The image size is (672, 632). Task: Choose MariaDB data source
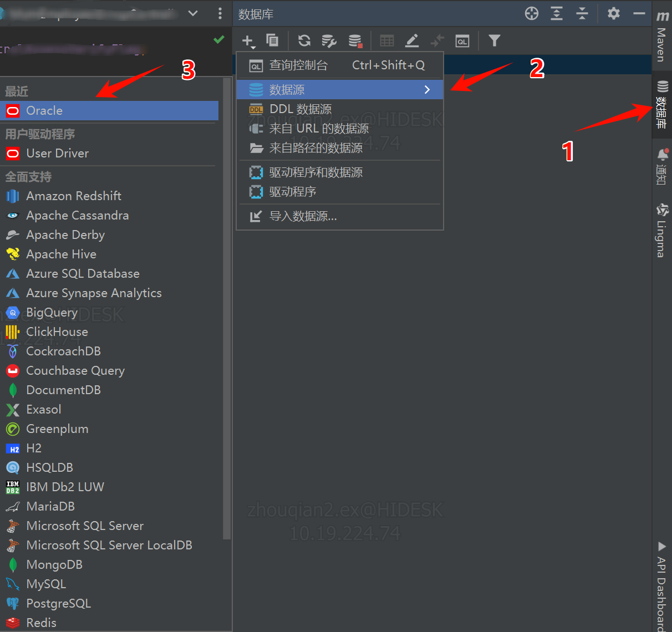point(109,506)
